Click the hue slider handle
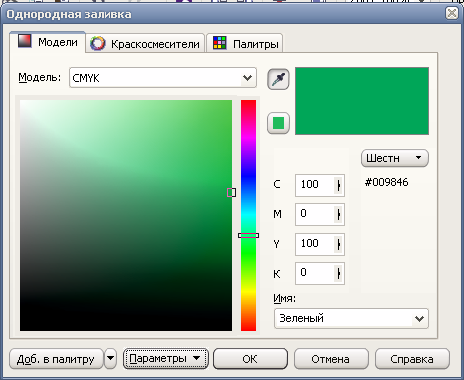464x380 pixels. pyautogui.click(x=248, y=235)
